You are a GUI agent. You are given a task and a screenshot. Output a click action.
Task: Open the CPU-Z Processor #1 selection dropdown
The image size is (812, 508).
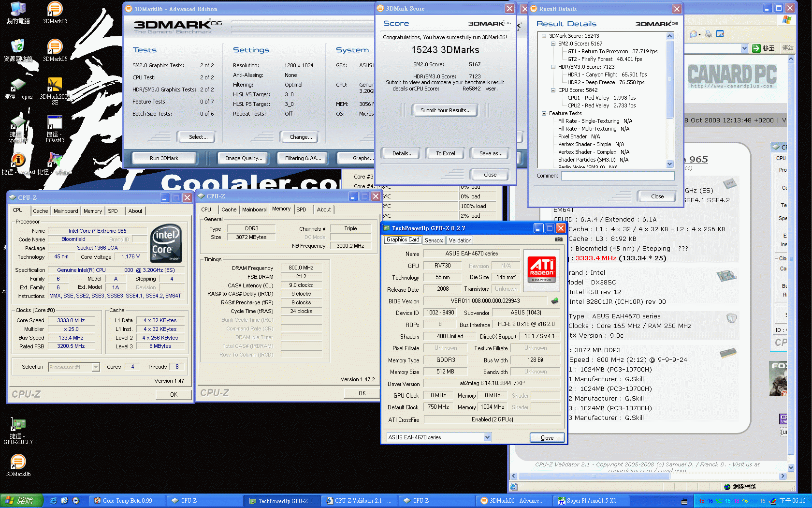point(96,367)
